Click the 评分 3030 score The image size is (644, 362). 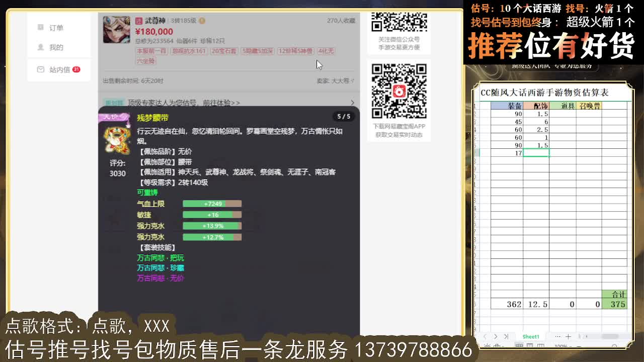click(118, 168)
